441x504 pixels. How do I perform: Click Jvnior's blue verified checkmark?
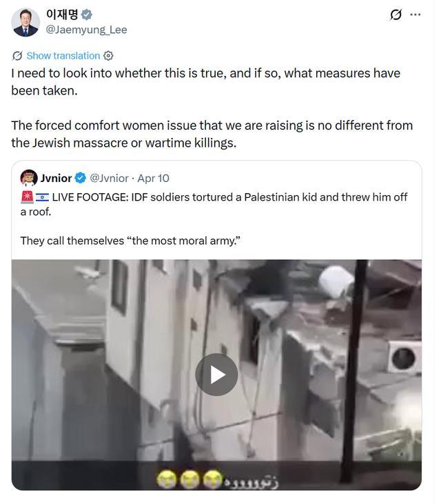81,178
